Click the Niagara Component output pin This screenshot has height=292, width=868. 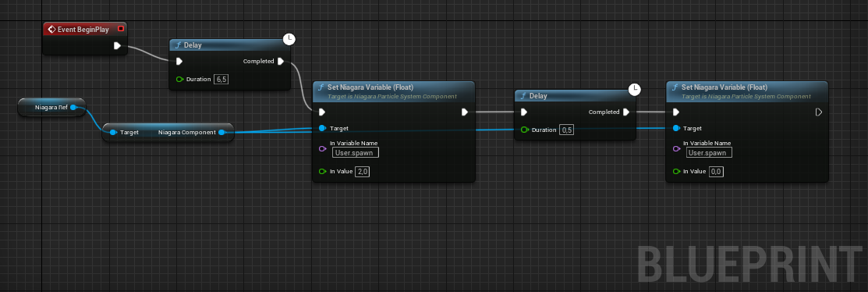[x=221, y=133]
